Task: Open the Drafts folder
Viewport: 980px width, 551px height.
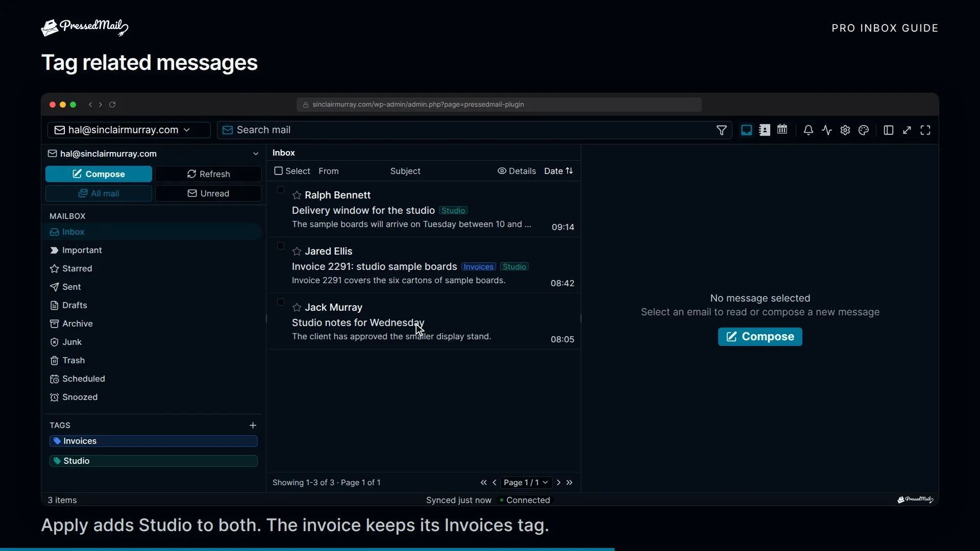Action: pyautogui.click(x=153, y=305)
